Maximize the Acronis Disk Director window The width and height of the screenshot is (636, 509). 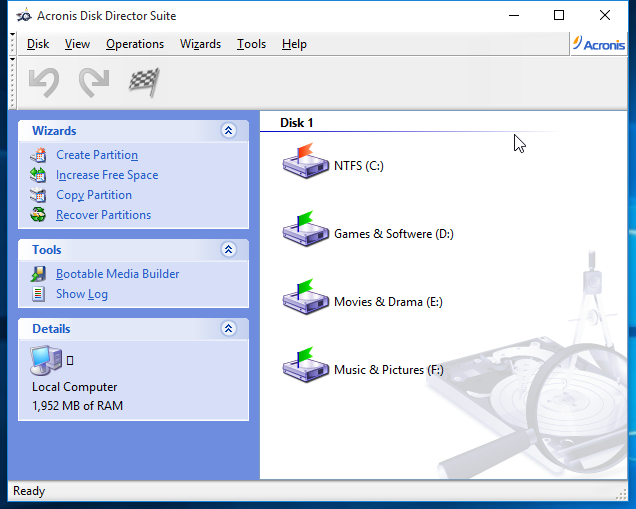tap(559, 15)
